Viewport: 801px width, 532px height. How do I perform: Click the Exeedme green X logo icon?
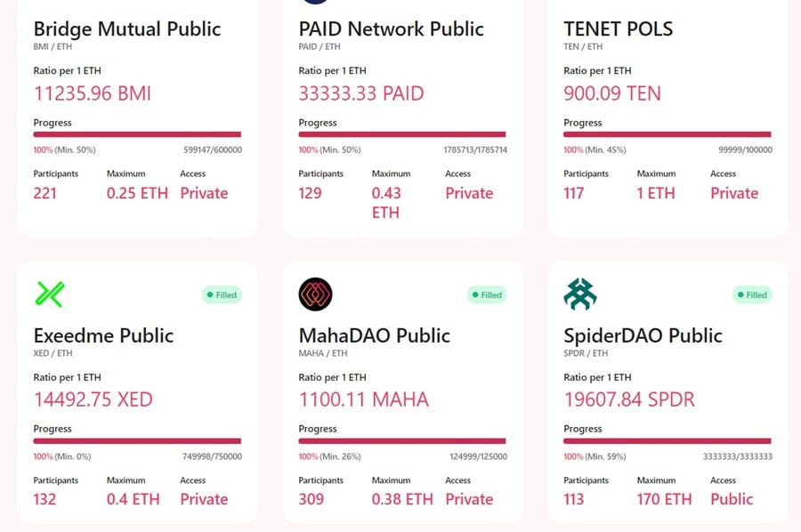(49, 294)
